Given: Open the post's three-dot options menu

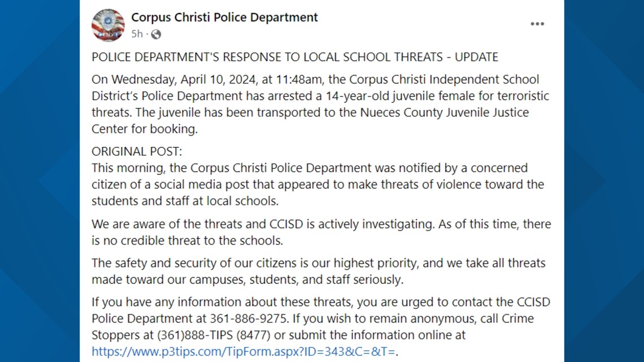Looking at the screenshot, I should click(x=537, y=23).
